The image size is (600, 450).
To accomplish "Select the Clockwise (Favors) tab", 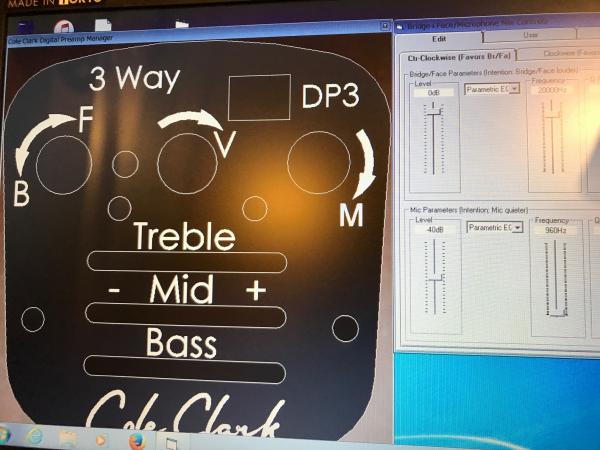I will point(561,53).
